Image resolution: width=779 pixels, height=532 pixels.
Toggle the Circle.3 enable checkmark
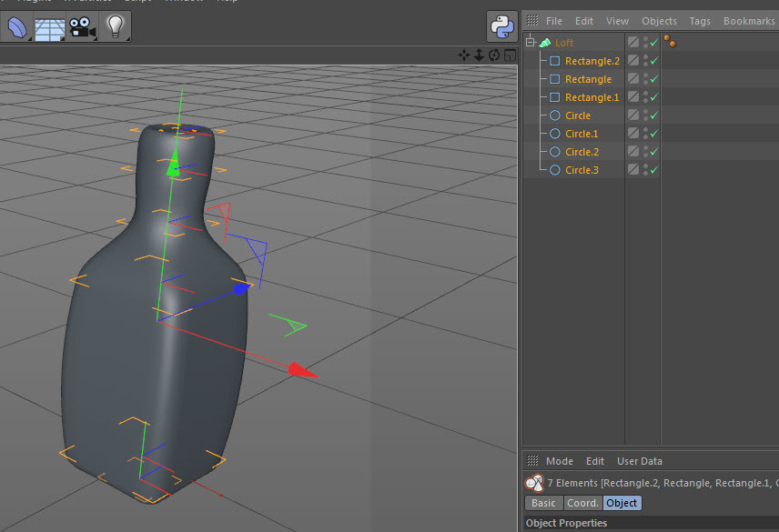[x=653, y=170]
